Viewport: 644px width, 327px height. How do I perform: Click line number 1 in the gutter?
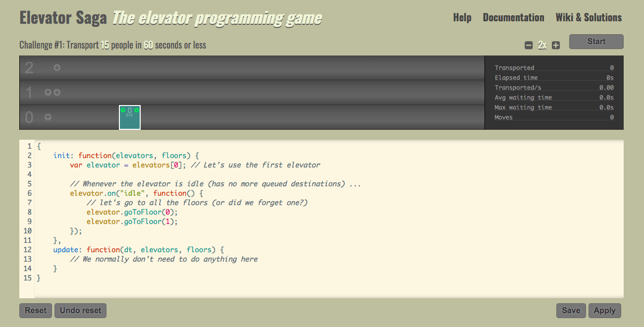tap(30, 146)
